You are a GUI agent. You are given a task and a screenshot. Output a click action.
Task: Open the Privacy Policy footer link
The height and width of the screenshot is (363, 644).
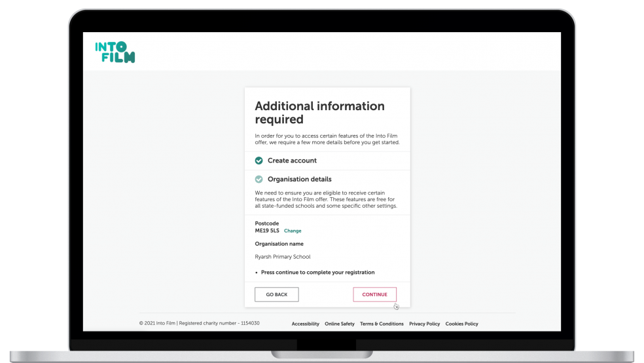pos(424,324)
